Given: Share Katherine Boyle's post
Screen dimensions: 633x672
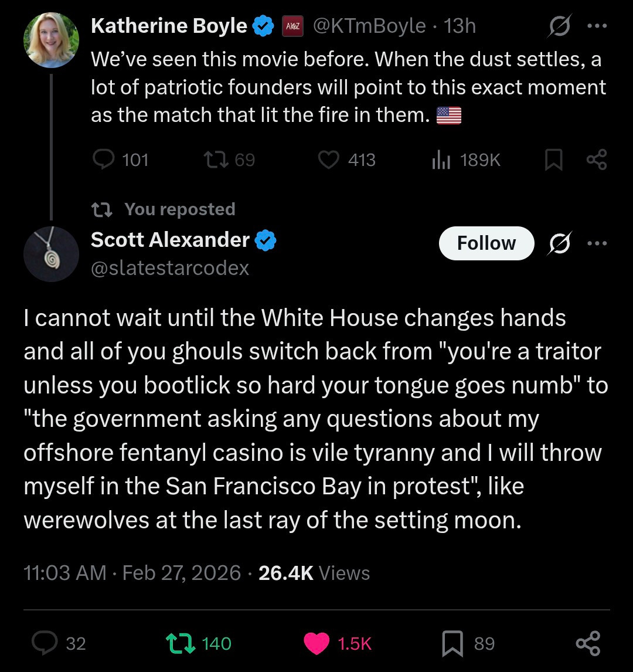Looking at the screenshot, I should 596,160.
